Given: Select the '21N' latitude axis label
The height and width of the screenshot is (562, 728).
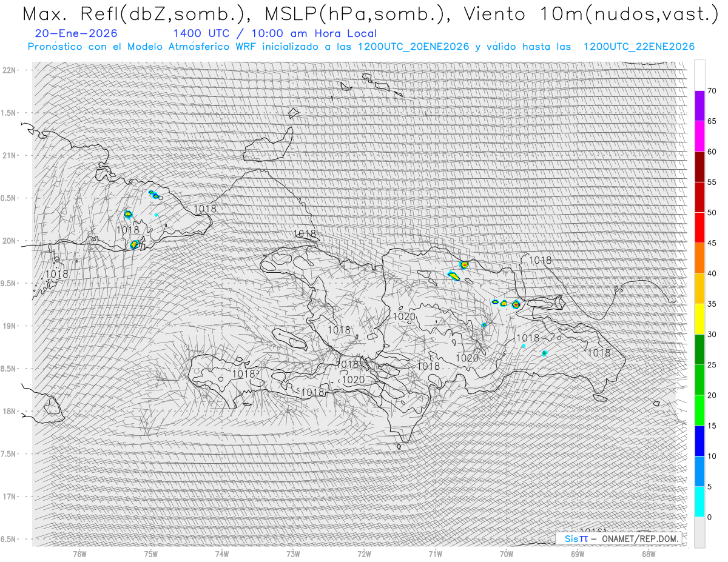Looking at the screenshot, I should pos(9,155).
